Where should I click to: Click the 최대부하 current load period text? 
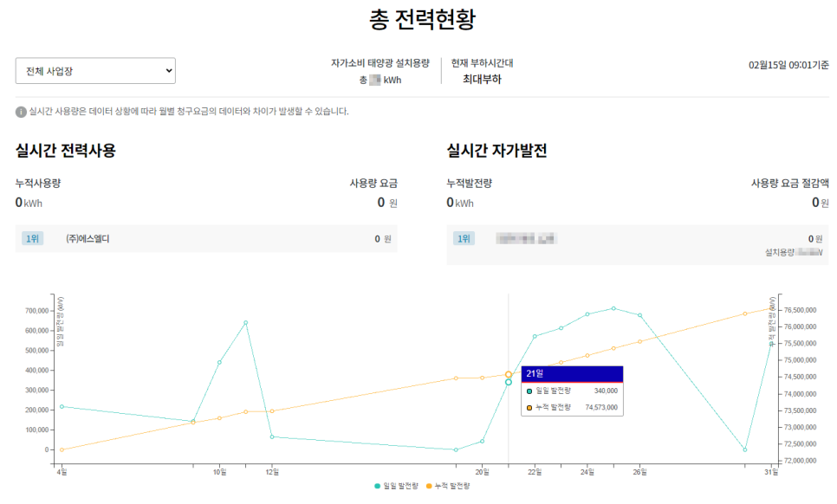coord(482,80)
